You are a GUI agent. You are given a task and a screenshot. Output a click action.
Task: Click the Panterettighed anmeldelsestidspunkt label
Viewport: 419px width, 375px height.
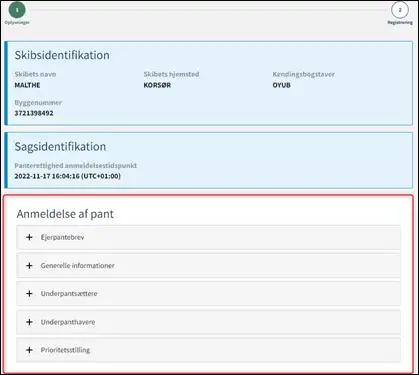click(76, 166)
